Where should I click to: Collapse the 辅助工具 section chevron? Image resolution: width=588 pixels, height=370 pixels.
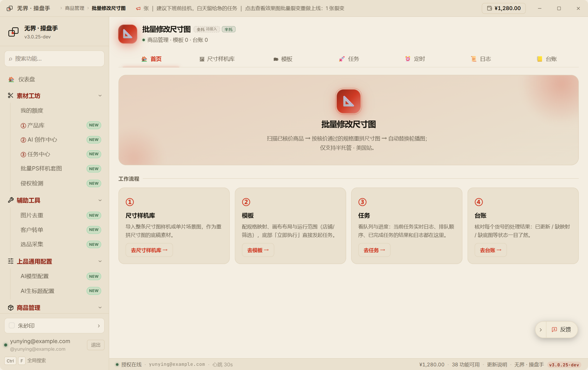point(100,200)
